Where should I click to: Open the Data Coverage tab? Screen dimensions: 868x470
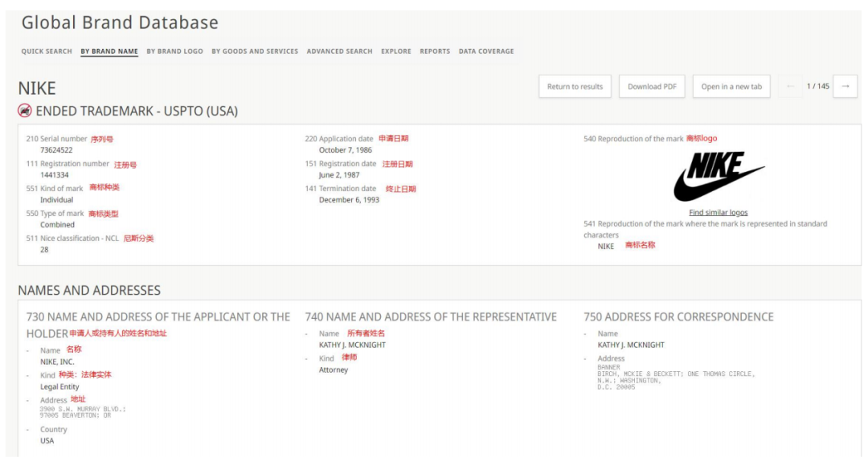click(486, 51)
